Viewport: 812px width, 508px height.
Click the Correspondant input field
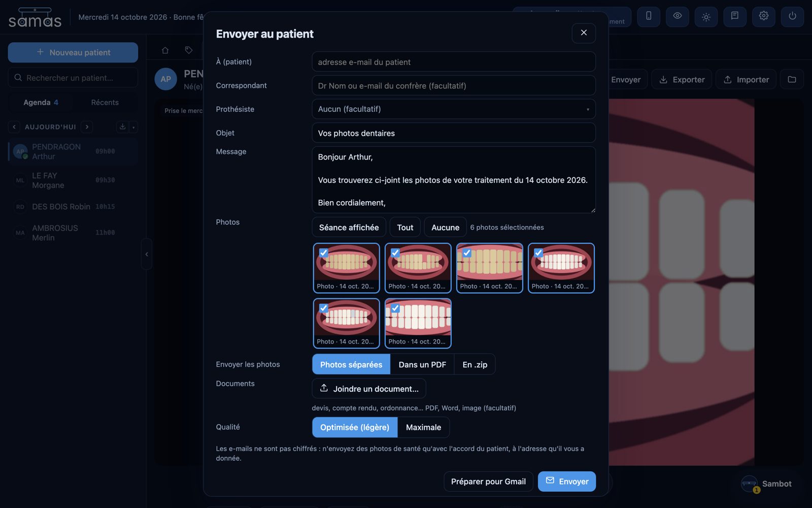click(x=454, y=86)
